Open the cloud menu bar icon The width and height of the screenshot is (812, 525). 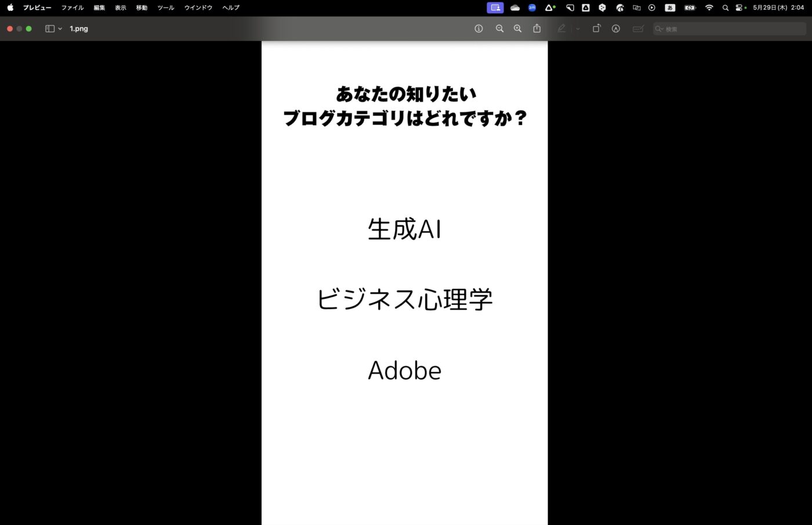[514, 8]
